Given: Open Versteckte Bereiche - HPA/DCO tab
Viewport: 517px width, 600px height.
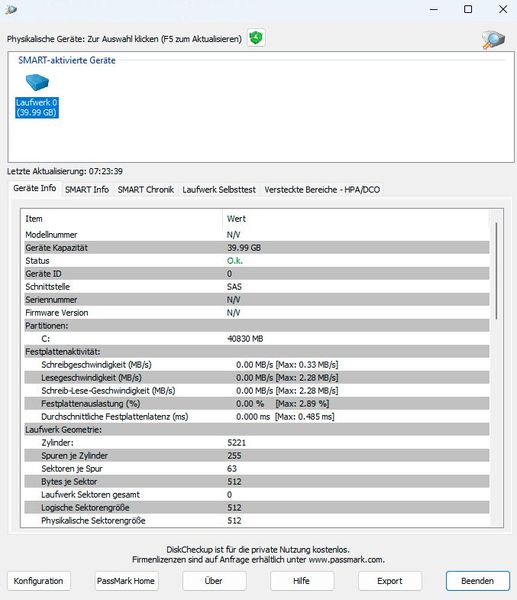Looking at the screenshot, I should [322, 189].
